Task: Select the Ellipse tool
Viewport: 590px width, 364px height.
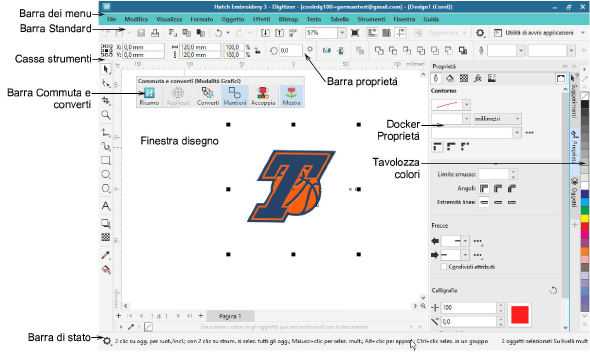Action: click(x=106, y=174)
